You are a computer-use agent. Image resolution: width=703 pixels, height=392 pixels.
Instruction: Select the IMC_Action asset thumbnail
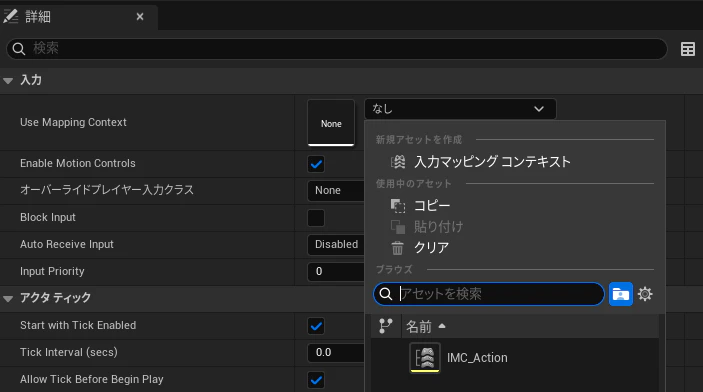click(425, 357)
